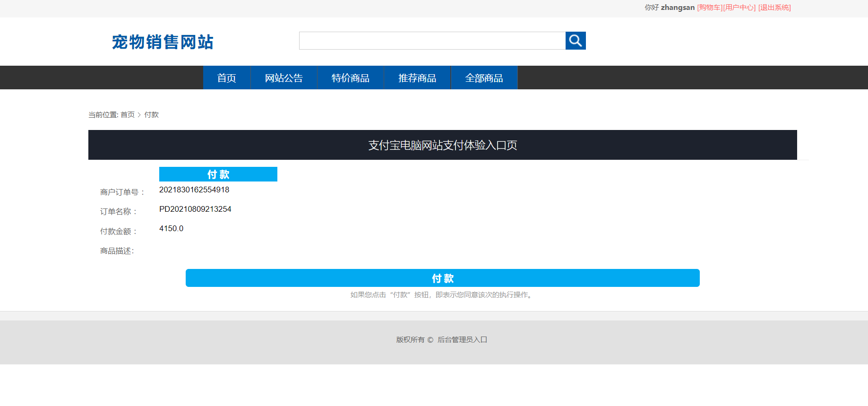The height and width of the screenshot is (406, 868).
Task: Click the 首页 breadcrumb link
Action: point(128,115)
